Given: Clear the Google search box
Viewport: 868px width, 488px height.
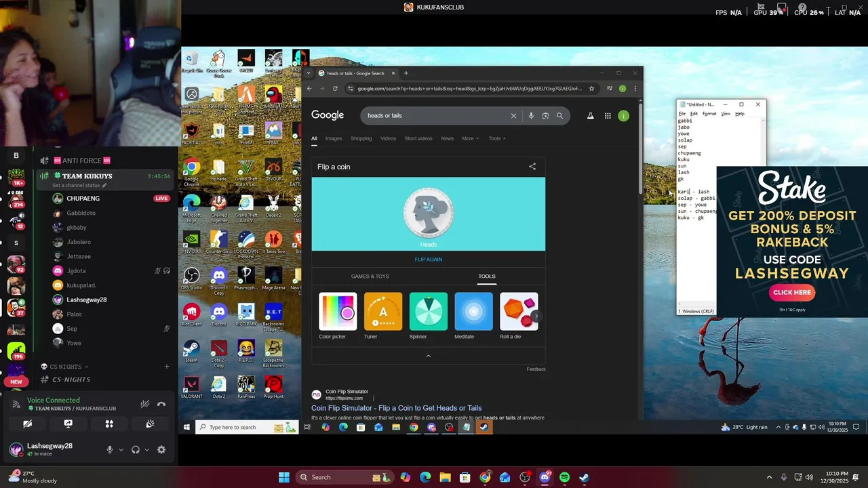Looking at the screenshot, I should click(x=513, y=116).
